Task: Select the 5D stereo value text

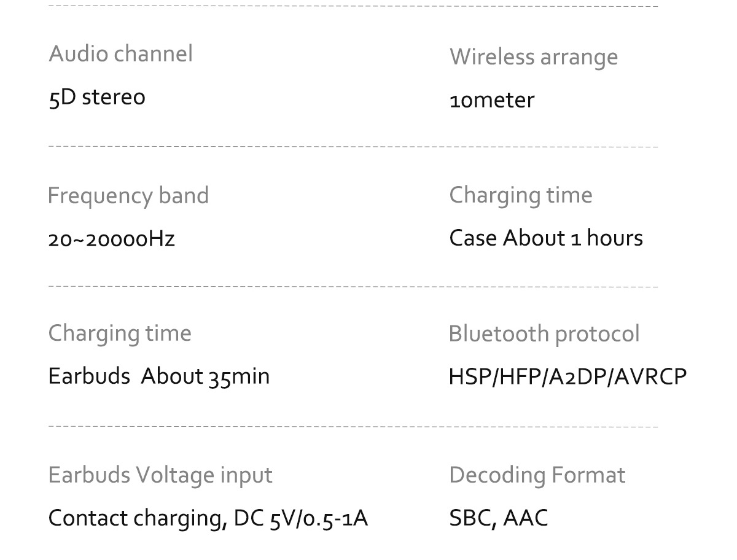Action: (x=97, y=97)
